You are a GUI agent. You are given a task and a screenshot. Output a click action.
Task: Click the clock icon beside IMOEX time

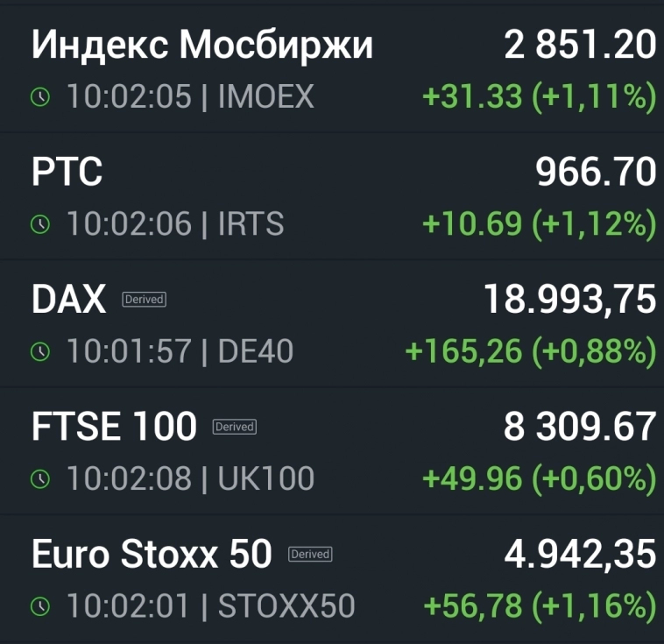40,97
